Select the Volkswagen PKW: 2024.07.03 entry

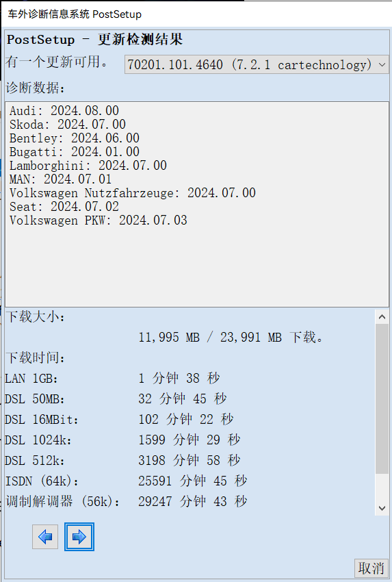(99, 220)
